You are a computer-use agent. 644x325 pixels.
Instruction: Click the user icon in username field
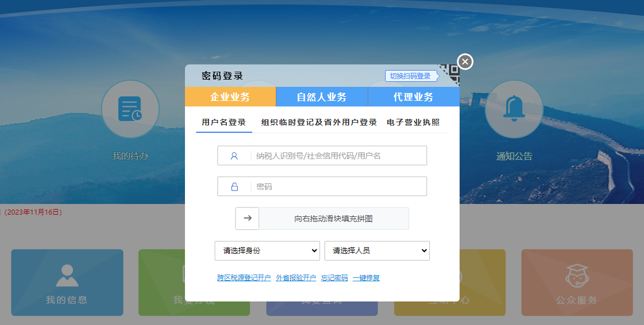click(234, 156)
